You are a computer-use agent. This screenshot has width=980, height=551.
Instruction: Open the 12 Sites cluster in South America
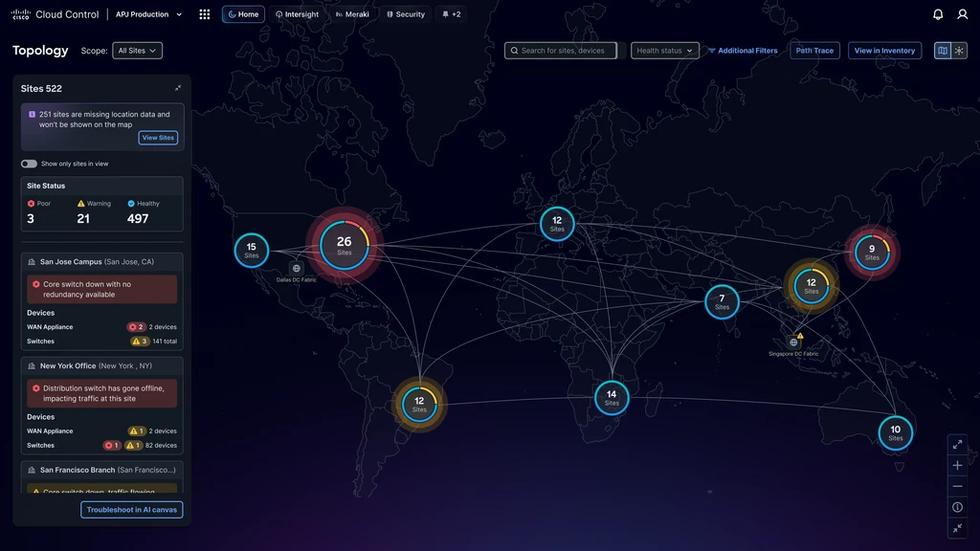tap(419, 405)
